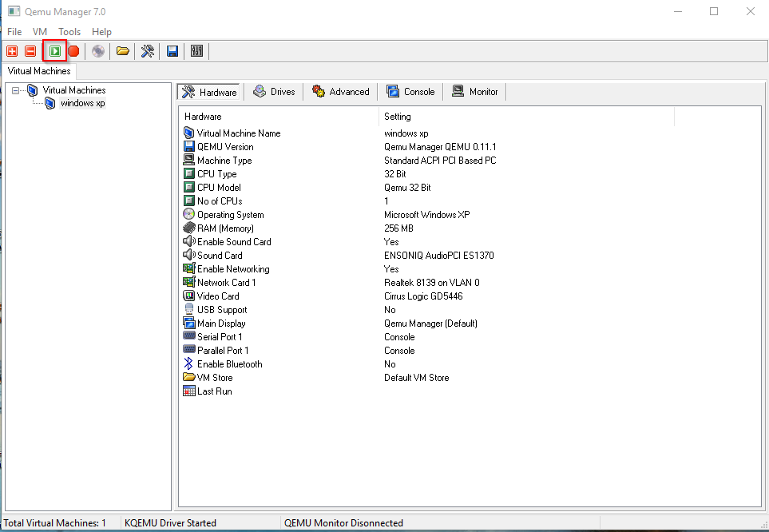Viewport: 769px width, 532px height.
Task: Select the 'RAM (Memory)' row label
Action: (x=225, y=228)
